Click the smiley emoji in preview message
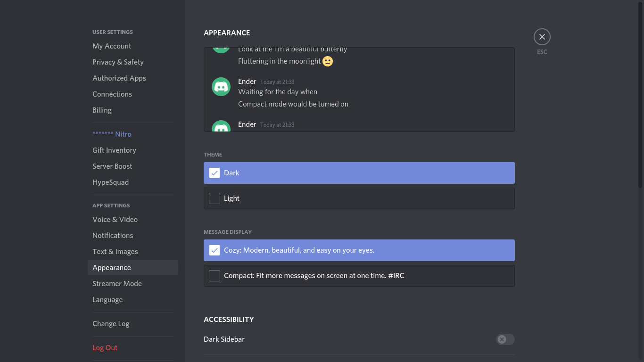Image resolution: width=644 pixels, height=362 pixels. [328, 61]
